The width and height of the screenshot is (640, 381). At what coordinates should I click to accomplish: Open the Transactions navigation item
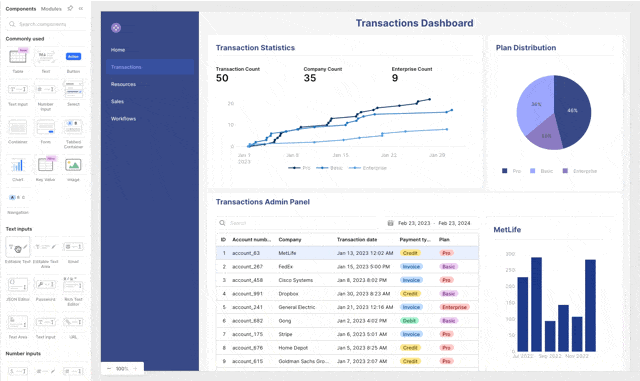pos(150,67)
